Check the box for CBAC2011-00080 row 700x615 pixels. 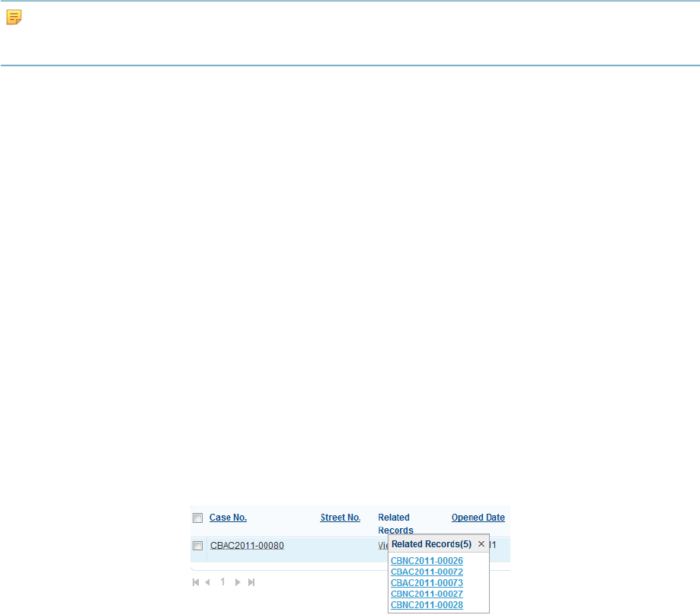click(198, 546)
